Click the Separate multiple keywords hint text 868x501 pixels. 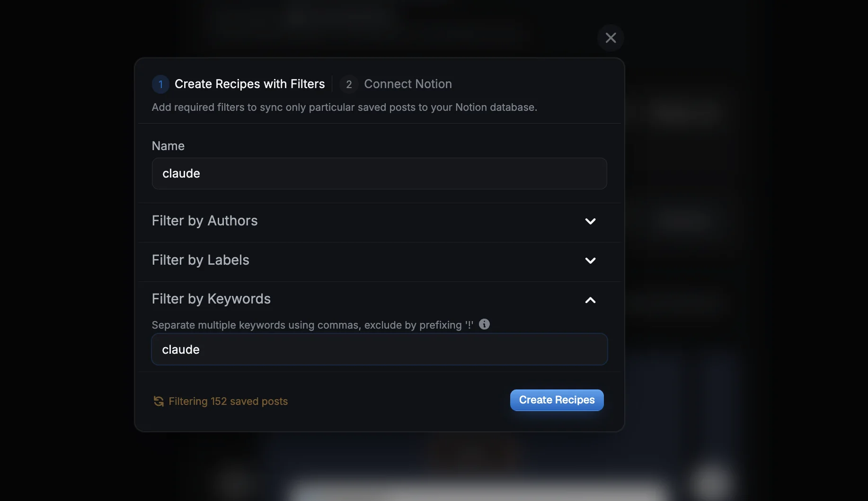(312, 325)
